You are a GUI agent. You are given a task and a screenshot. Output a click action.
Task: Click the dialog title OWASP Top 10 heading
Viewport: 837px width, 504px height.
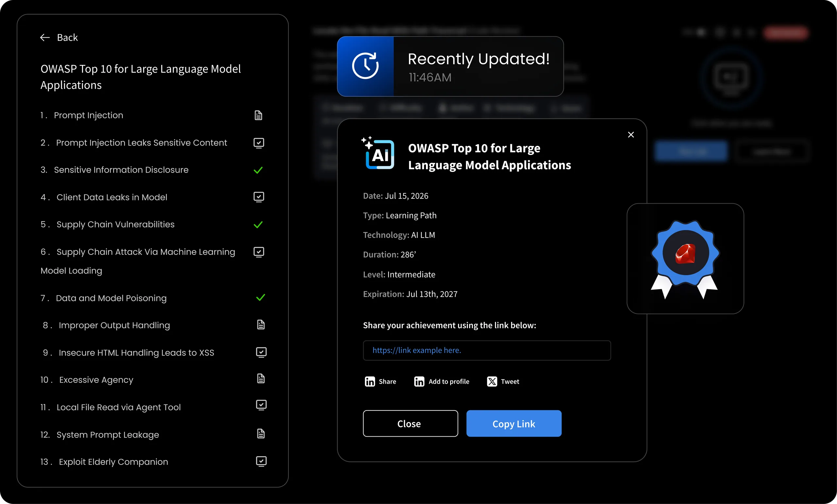tap(489, 157)
